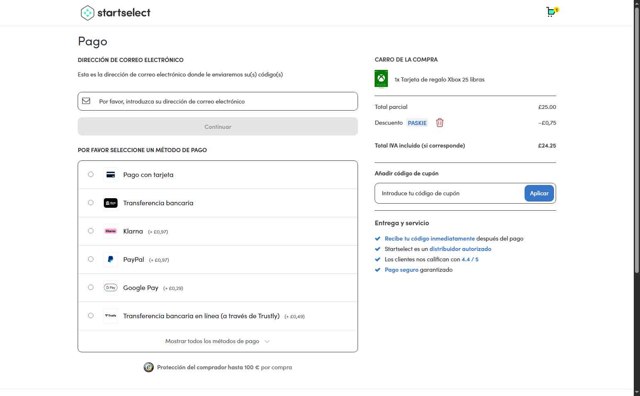Select Google Pay radio button
The width and height of the screenshot is (640, 396).
tap(91, 287)
